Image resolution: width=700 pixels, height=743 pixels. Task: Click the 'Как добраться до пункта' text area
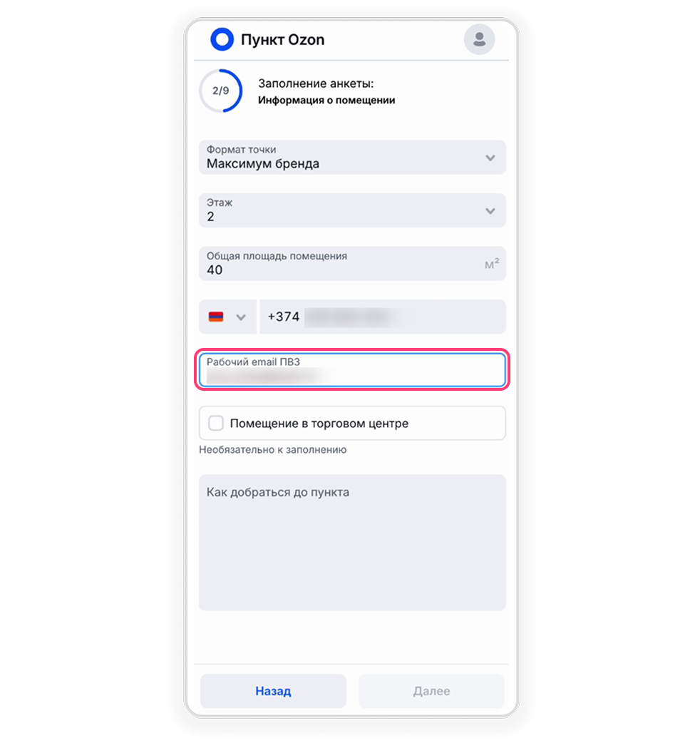click(352, 543)
